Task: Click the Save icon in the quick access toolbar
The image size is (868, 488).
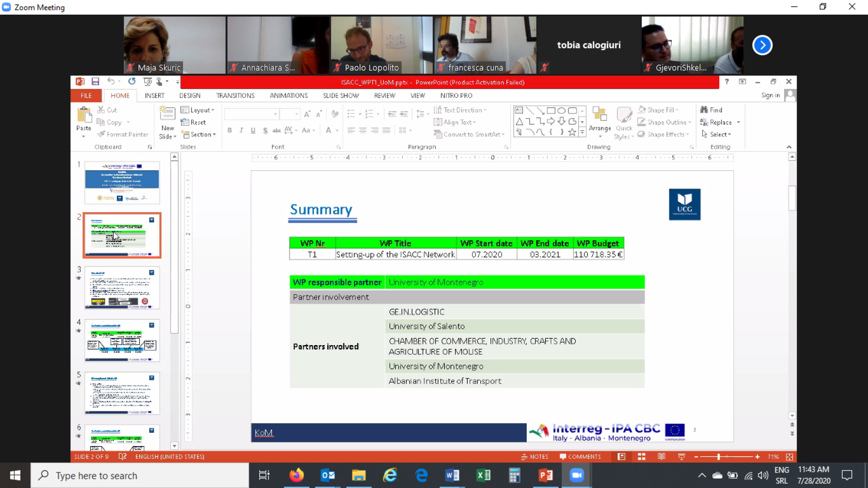Action: (x=95, y=81)
